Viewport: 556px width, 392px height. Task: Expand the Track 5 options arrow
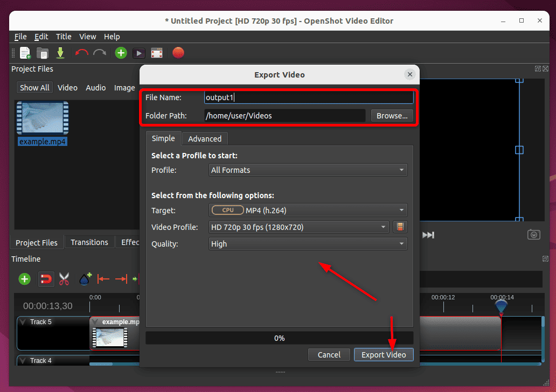pyautogui.click(x=23, y=322)
